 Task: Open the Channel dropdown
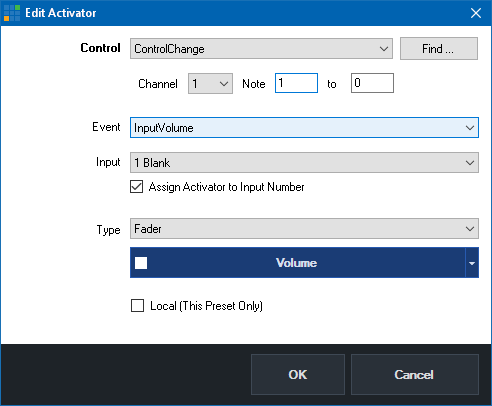(x=210, y=83)
